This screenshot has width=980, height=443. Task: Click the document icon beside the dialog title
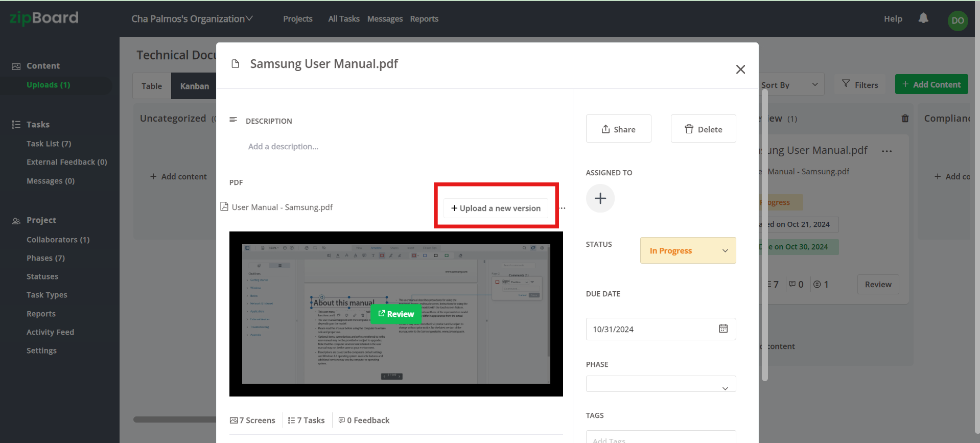(235, 64)
